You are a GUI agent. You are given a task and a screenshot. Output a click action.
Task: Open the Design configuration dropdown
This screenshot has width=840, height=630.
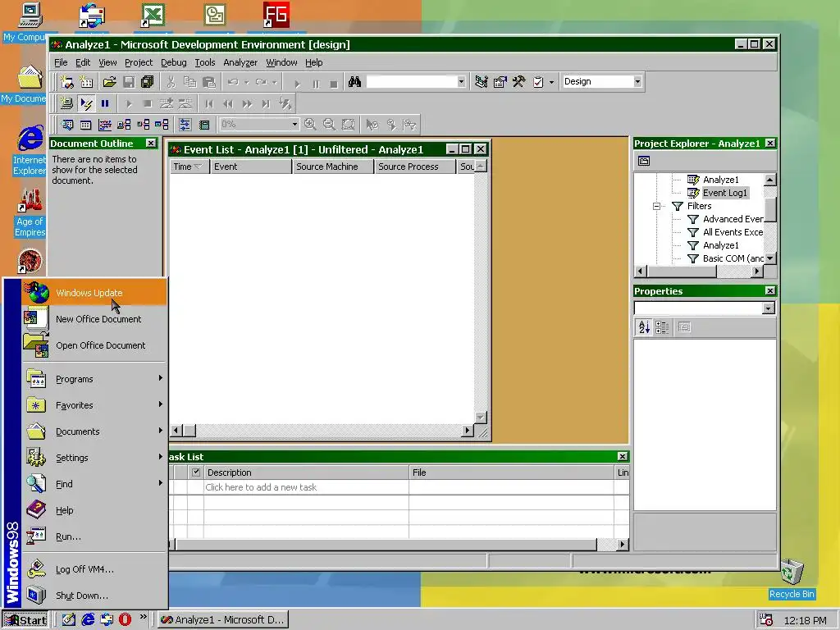click(637, 82)
